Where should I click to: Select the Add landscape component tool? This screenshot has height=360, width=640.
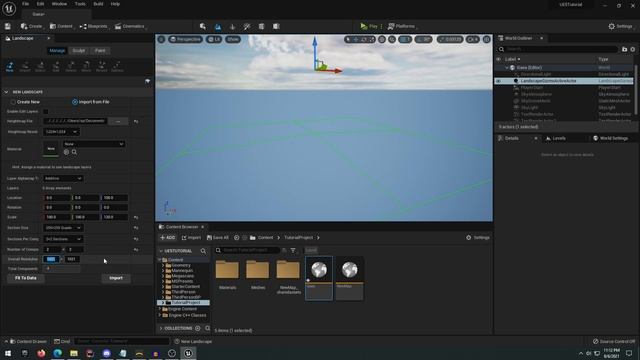(56, 66)
